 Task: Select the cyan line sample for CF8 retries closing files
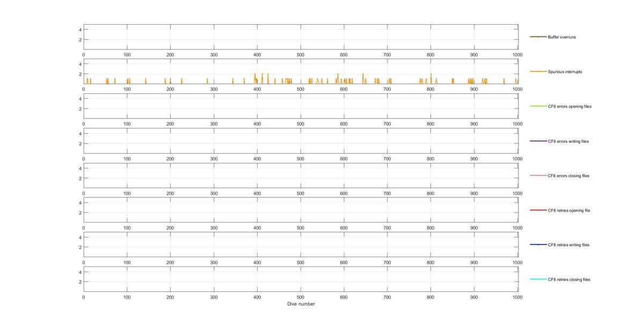click(x=538, y=279)
